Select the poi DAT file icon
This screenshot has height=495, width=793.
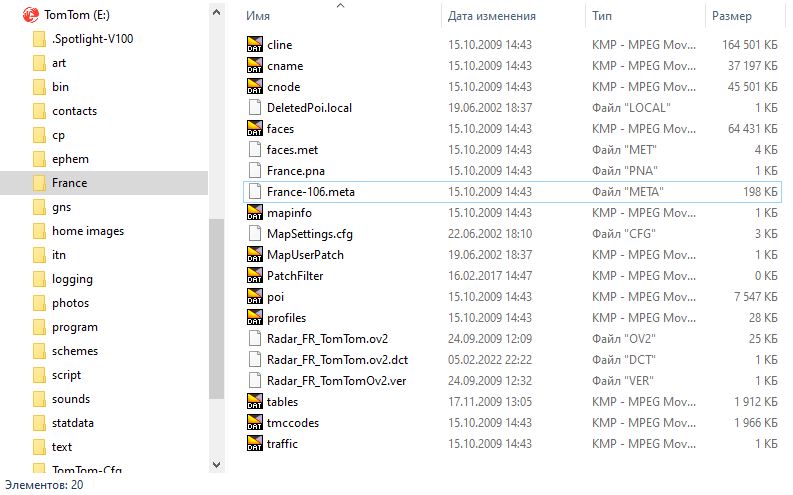pyautogui.click(x=255, y=296)
